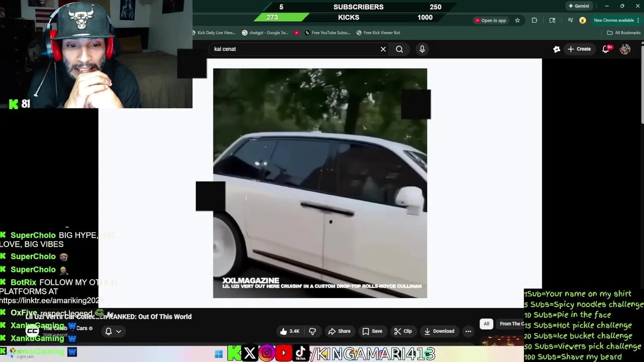644x362 pixels.
Task: Open Kick Daily Live View bookmark
Action: coord(214,33)
